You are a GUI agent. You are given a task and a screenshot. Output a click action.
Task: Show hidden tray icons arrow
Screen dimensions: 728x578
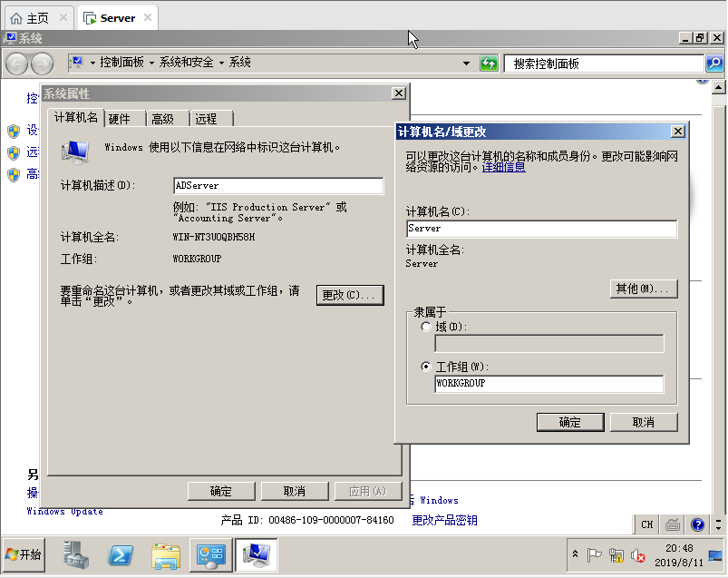pyautogui.click(x=576, y=554)
